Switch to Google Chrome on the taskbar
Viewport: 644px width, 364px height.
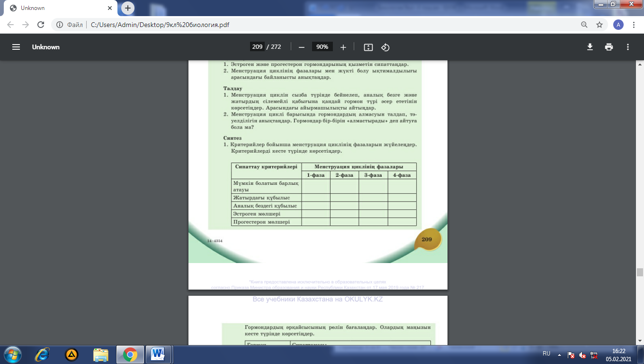130,355
